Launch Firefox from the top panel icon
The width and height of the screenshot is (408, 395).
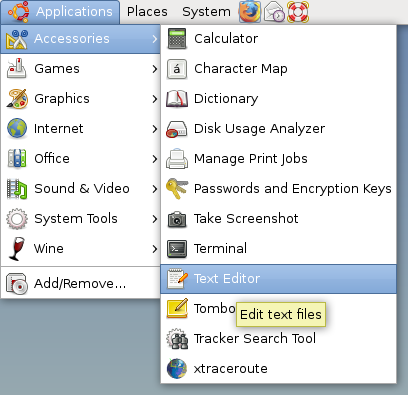pyautogui.click(x=250, y=12)
